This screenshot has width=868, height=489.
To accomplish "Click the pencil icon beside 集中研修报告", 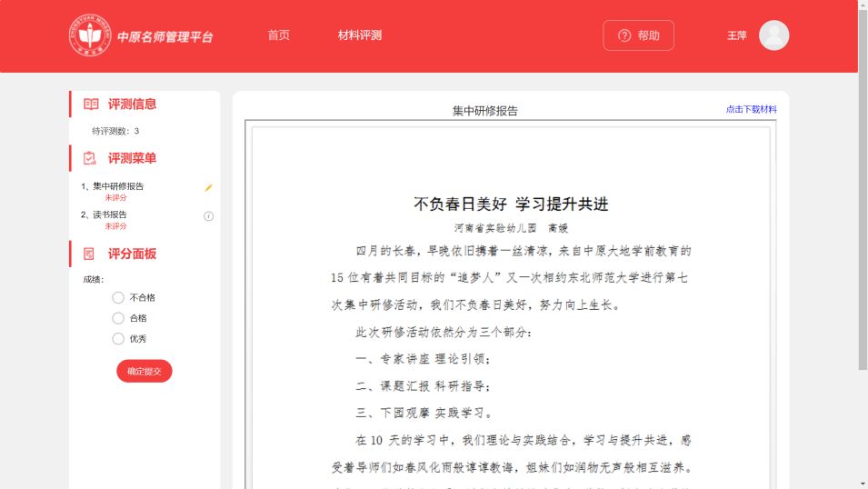I will [x=208, y=187].
